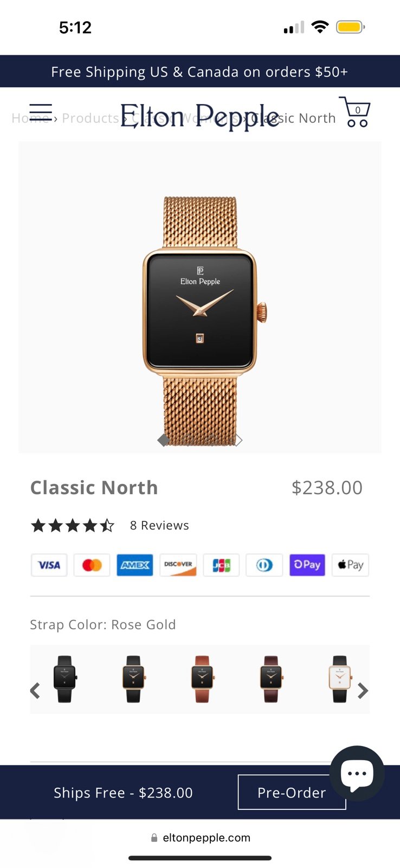Select the all-black strap watch option
Viewport: 400px width, 868px height.
[65, 679]
